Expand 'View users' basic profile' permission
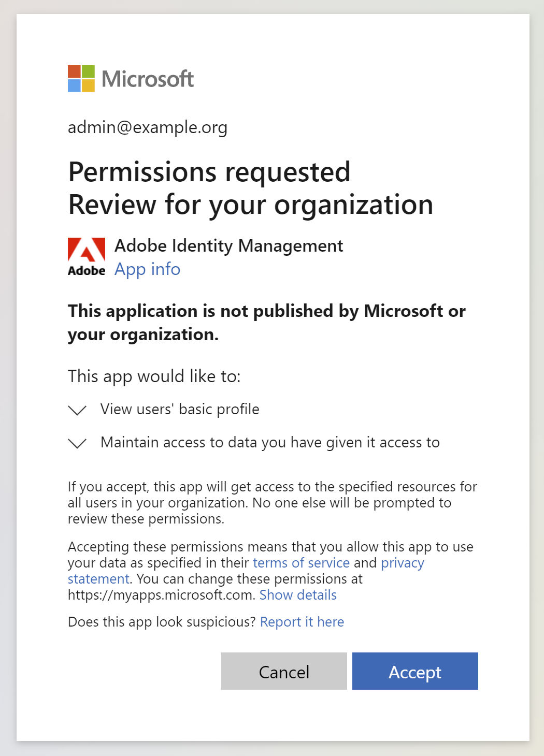Viewport: 544px width, 756px height. coord(76,410)
